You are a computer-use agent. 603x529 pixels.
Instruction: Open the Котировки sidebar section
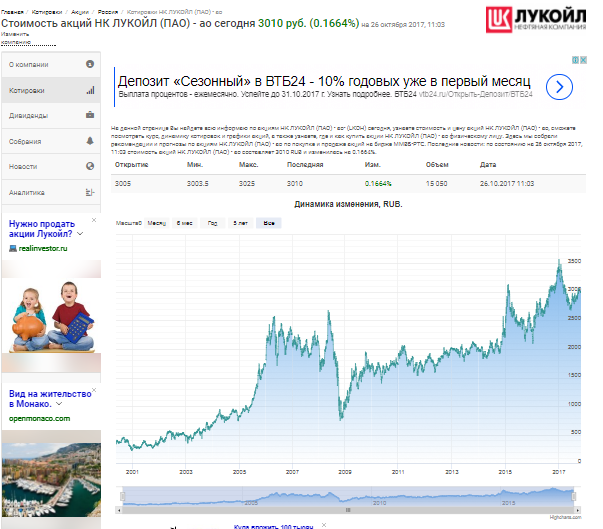[51, 90]
